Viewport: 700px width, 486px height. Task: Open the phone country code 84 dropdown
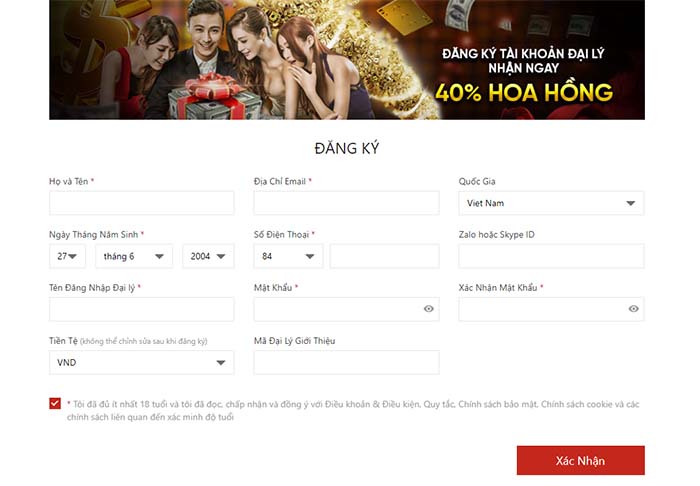[288, 256]
